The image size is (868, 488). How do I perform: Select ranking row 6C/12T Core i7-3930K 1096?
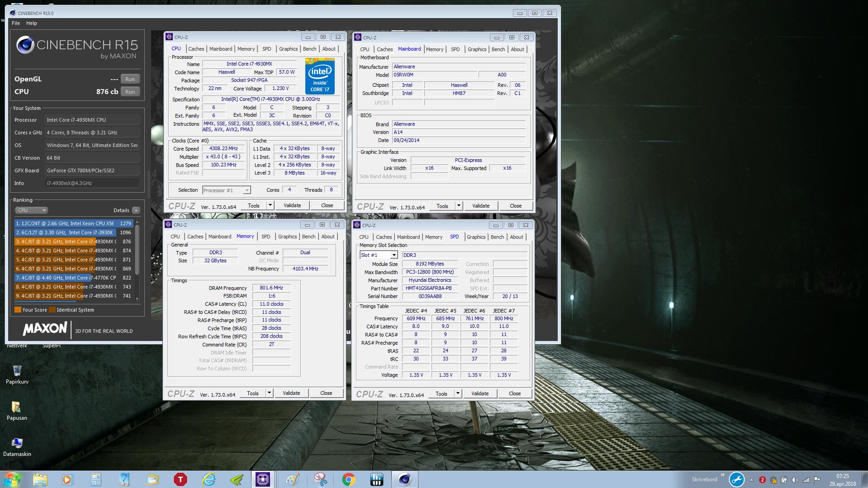[73, 232]
